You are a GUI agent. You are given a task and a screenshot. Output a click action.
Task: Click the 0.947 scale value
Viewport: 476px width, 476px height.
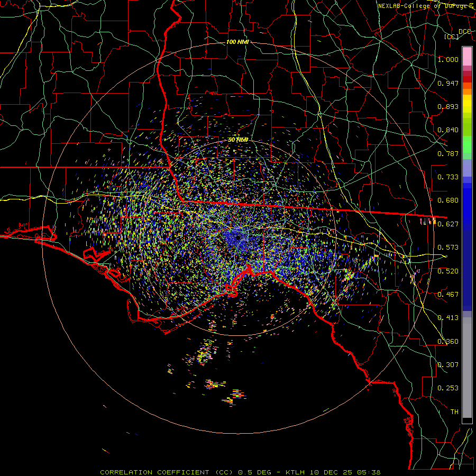[448, 83]
